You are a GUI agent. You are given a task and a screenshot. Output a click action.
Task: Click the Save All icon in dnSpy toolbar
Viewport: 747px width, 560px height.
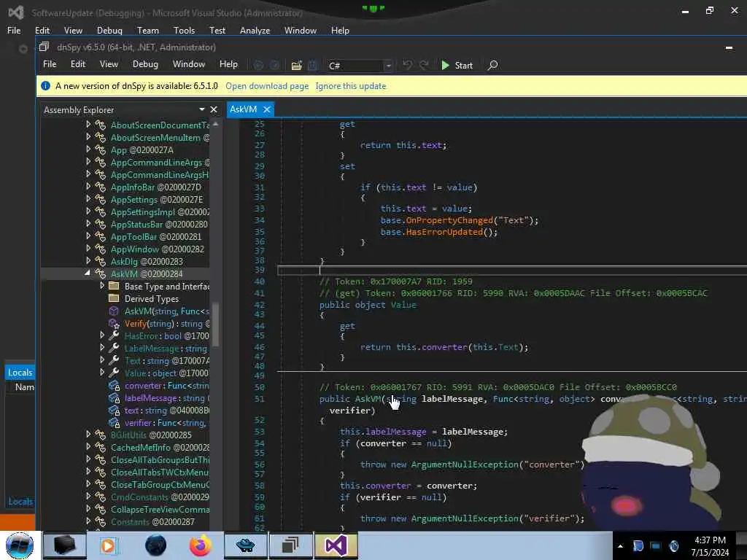pyautogui.click(x=312, y=65)
